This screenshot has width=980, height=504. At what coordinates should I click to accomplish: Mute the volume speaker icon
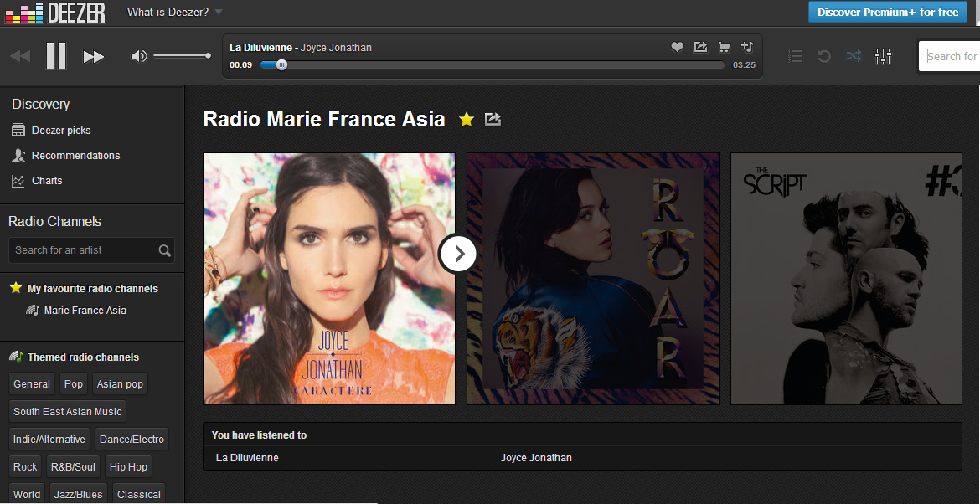pos(139,56)
